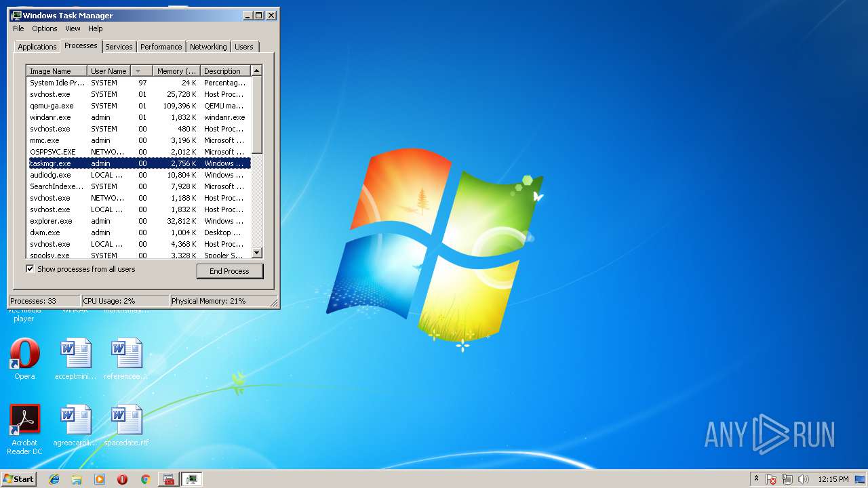Select the referencee... Word document icon
Viewport: 868px width, 488px height.
pyautogui.click(x=126, y=359)
